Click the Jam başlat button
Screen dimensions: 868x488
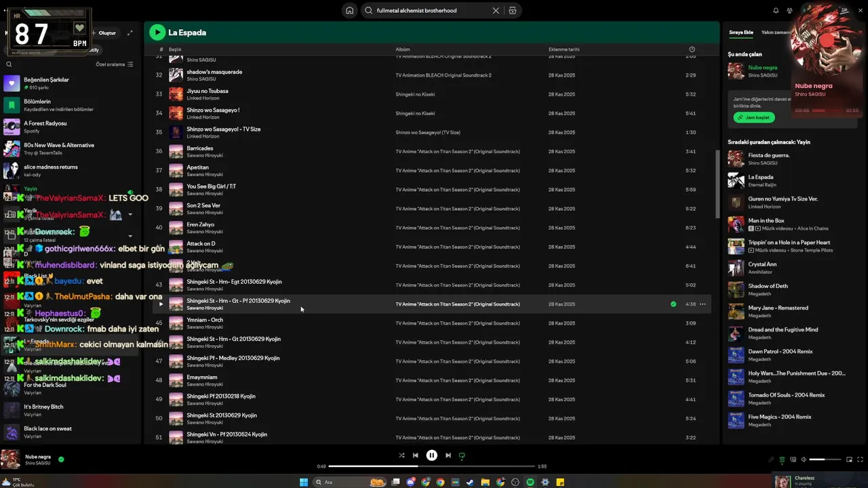pos(753,117)
